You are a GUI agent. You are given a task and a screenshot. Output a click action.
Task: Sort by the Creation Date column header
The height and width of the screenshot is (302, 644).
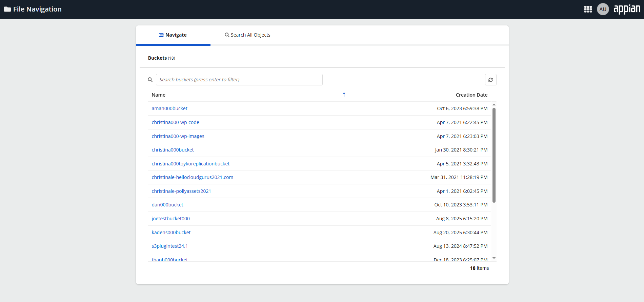pyautogui.click(x=471, y=95)
